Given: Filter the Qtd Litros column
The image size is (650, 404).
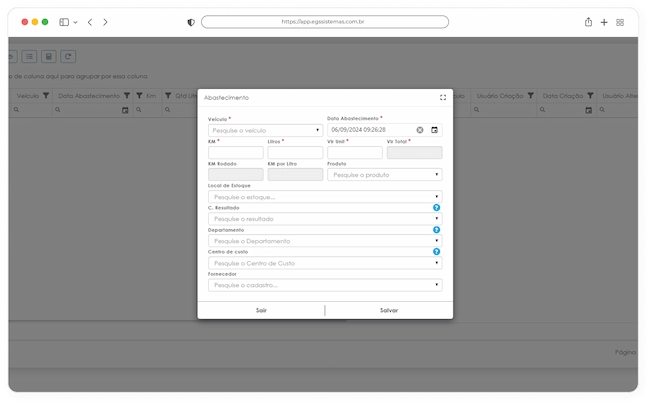Looking at the screenshot, I should 168,96.
